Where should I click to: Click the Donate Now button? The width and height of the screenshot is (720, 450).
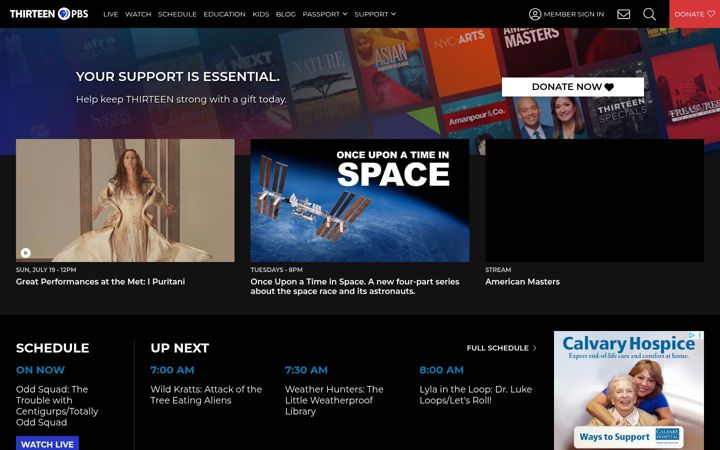coord(573,87)
